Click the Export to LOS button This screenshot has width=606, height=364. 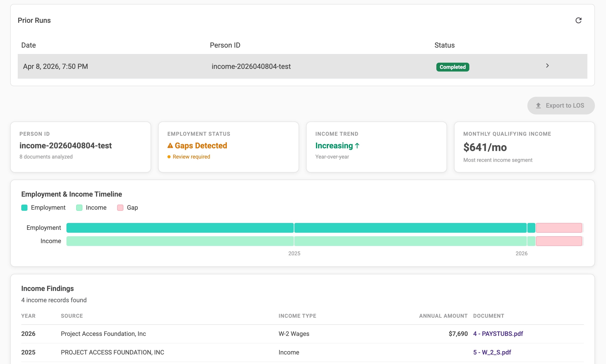pyautogui.click(x=561, y=105)
